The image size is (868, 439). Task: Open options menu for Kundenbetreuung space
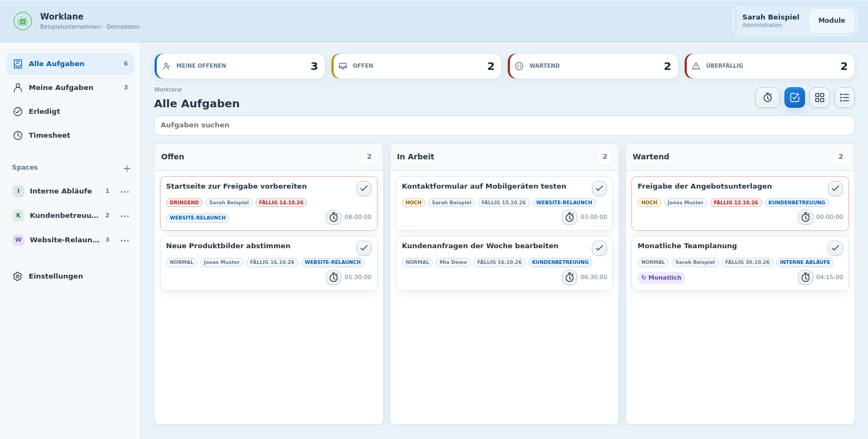point(125,216)
